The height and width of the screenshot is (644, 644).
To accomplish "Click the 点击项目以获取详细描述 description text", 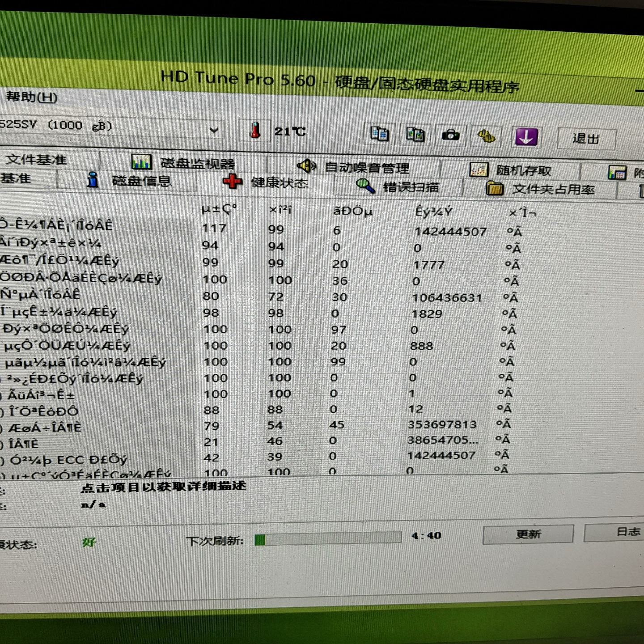I will 163,487.
